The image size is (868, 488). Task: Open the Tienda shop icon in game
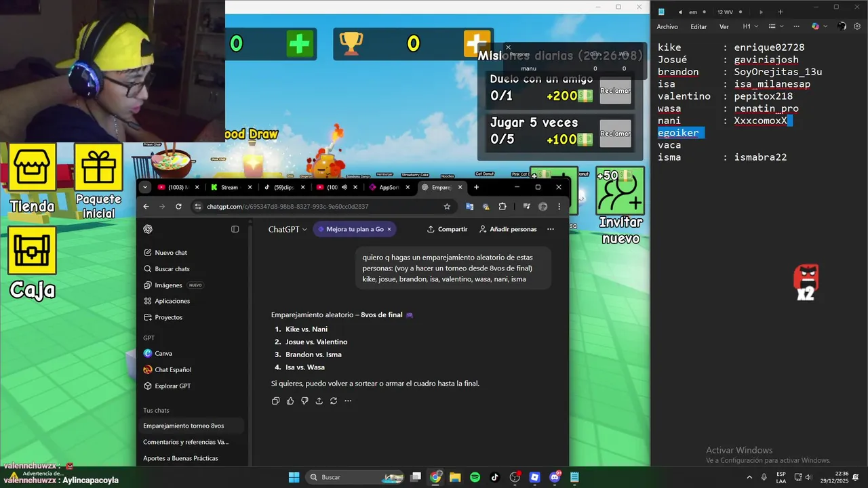pos(31,167)
